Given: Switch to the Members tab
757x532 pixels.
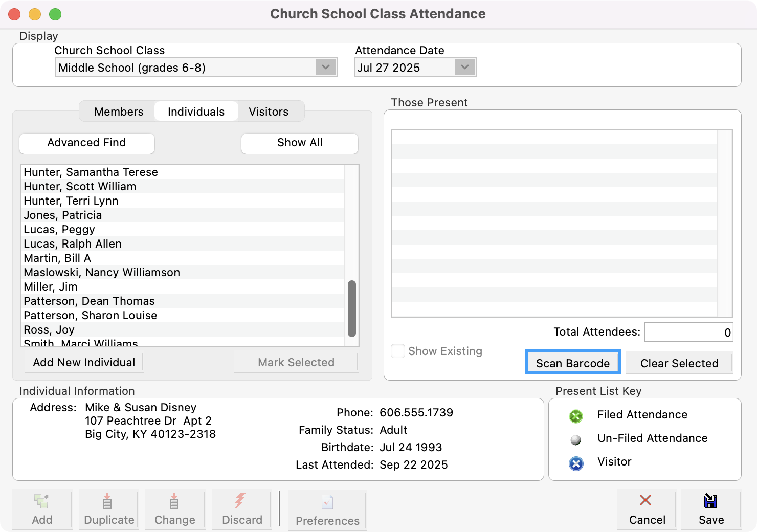Looking at the screenshot, I should tap(118, 112).
